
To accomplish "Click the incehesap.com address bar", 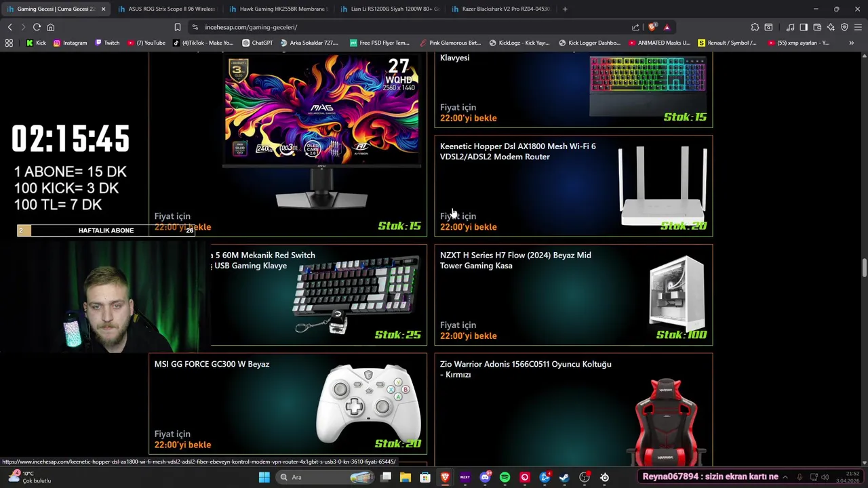I will click(x=407, y=27).
